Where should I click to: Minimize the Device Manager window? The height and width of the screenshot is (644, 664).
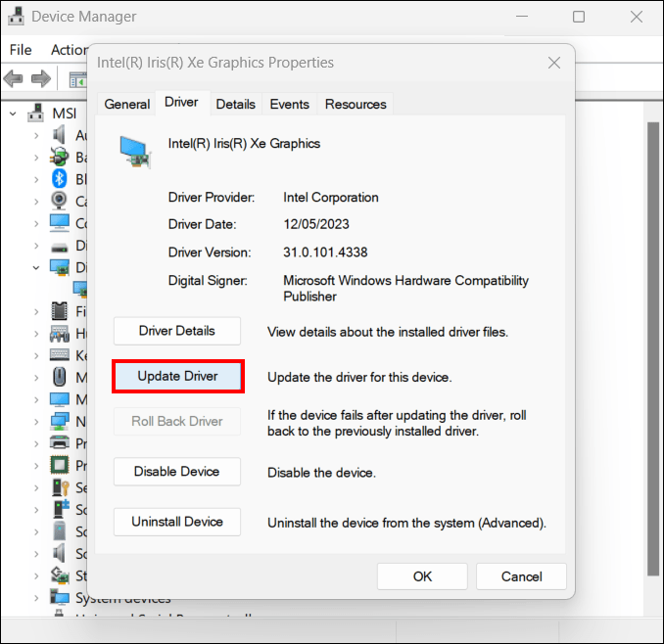[522, 17]
